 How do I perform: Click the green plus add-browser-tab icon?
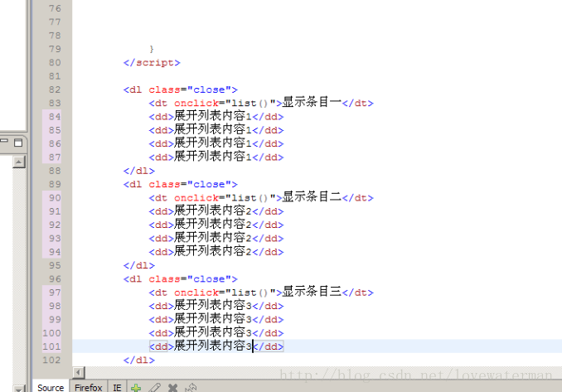[x=136, y=388]
